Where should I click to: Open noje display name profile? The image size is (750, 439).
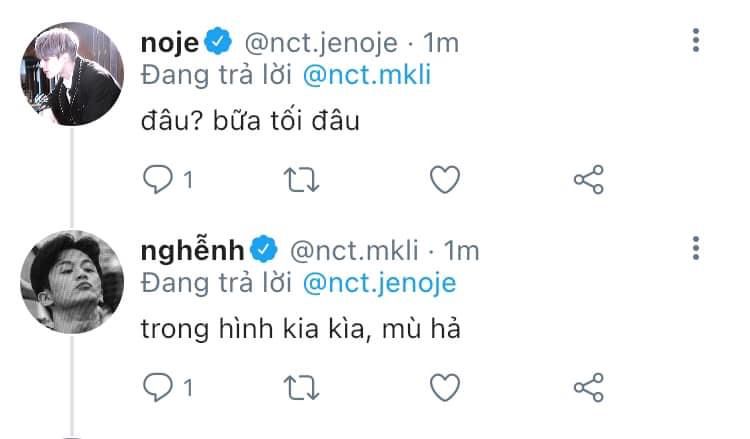click(x=171, y=43)
